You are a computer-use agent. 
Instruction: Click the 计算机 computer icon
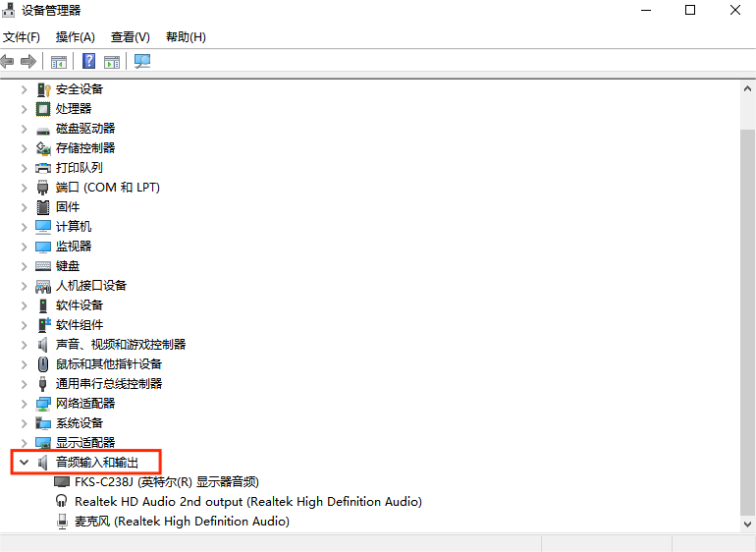[x=43, y=227]
